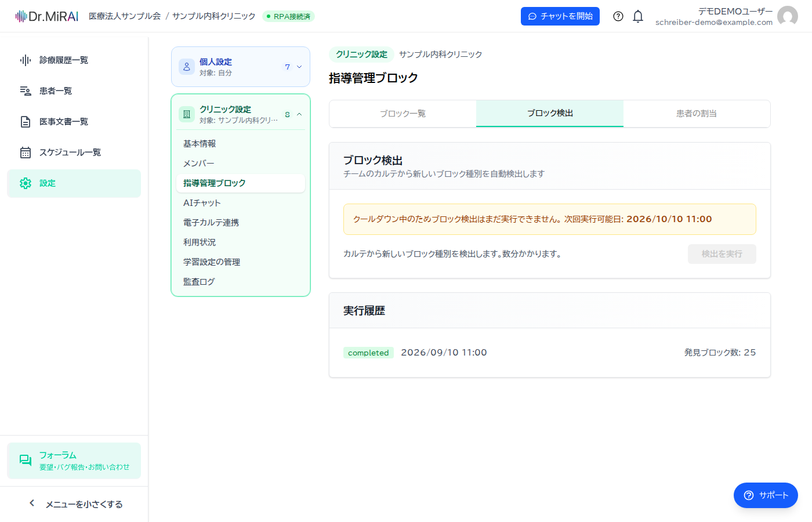Open 監査ログ settings item
Screen dimensions: 812x522
tap(241, 282)
